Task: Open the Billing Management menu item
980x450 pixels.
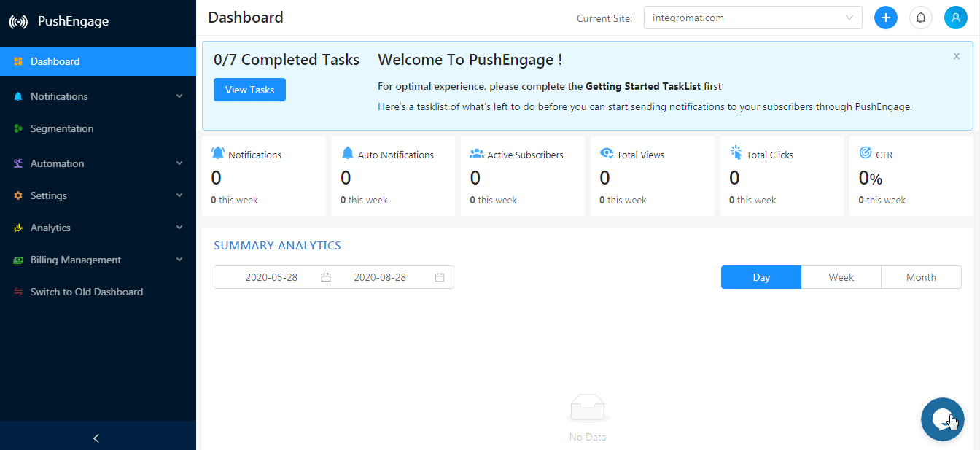Action: [x=98, y=260]
